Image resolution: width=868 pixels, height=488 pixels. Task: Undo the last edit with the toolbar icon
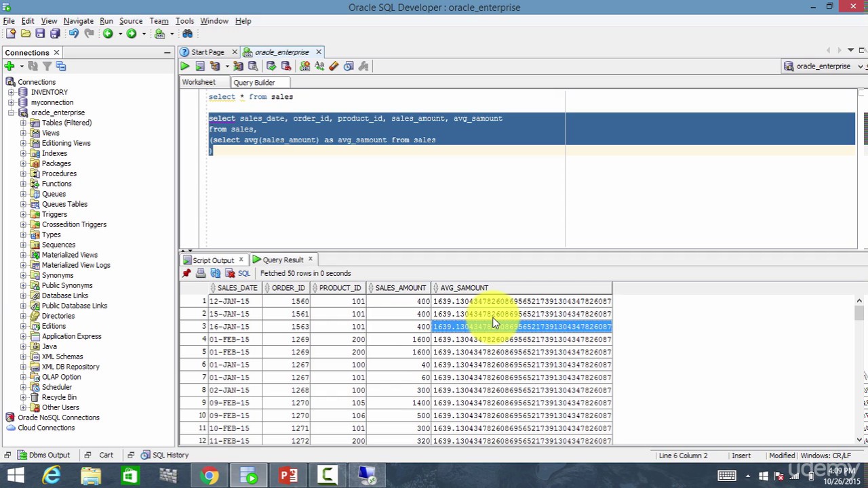pos(73,33)
